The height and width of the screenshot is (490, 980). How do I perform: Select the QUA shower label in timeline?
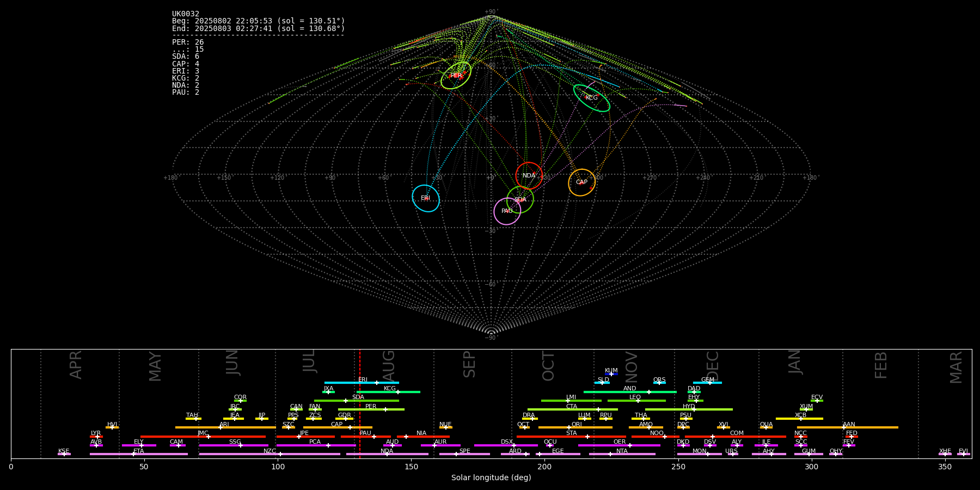point(766,425)
